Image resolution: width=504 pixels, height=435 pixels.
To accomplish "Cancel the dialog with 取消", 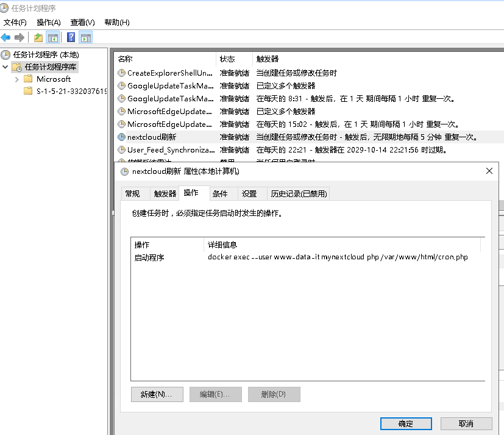I will pos(466,423).
